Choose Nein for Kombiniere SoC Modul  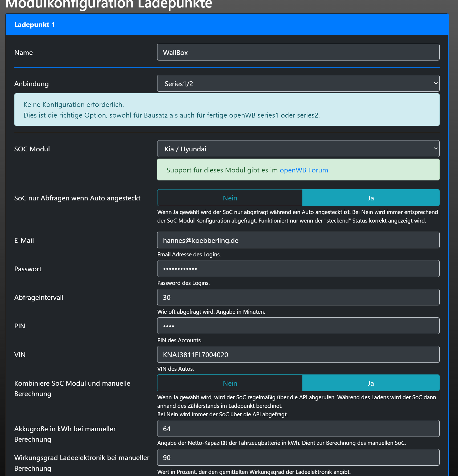(230, 383)
